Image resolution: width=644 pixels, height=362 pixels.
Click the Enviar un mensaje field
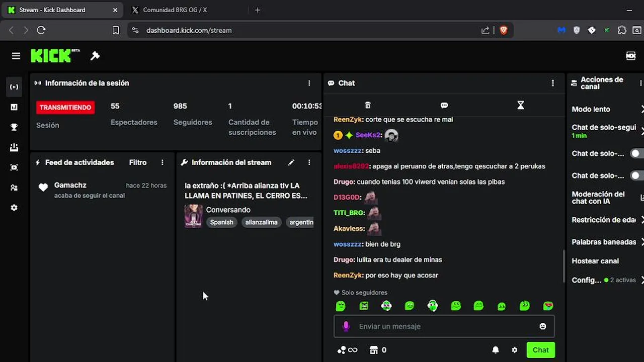(444, 326)
